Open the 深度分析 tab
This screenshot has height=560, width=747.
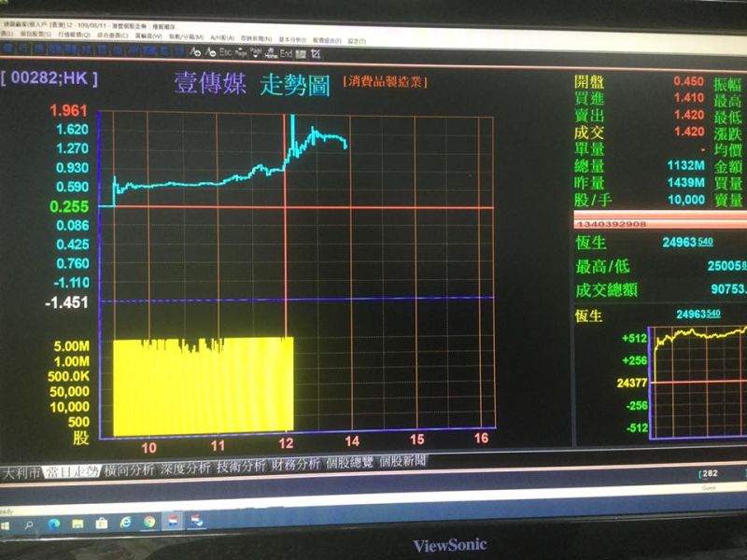[185, 469]
